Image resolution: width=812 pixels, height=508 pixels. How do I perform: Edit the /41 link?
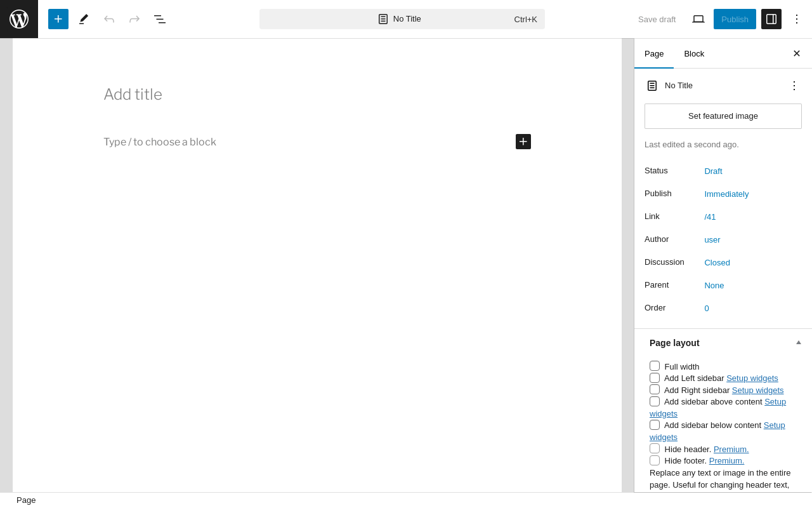click(710, 217)
